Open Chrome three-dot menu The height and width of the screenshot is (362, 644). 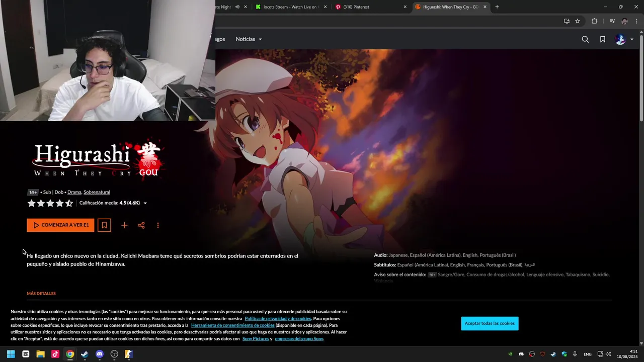[636, 21]
